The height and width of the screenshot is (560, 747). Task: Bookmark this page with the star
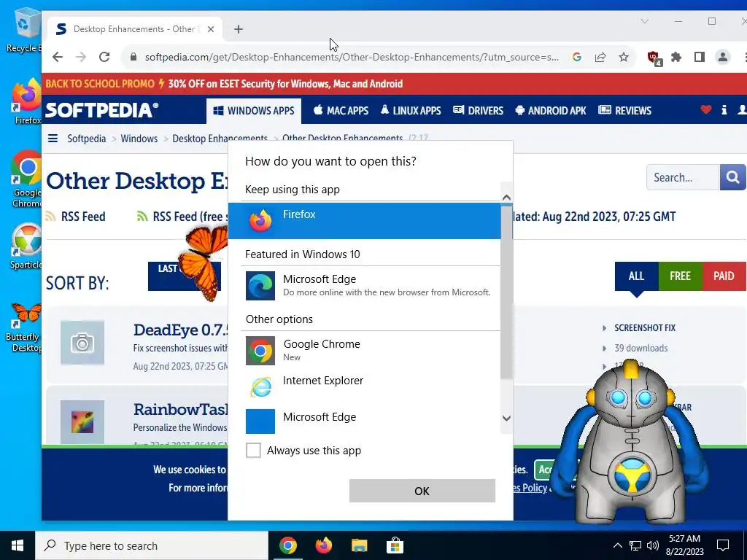click(624, 57)
